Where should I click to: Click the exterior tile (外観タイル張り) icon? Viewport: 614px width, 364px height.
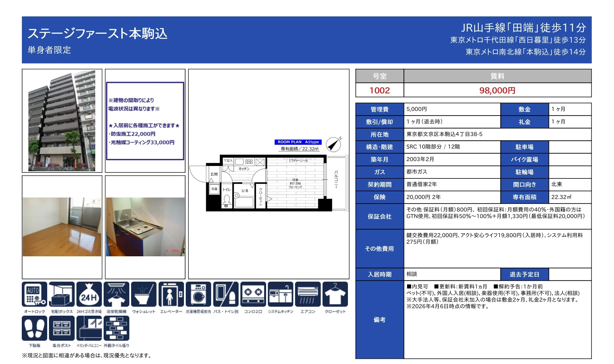click(116, 328)
